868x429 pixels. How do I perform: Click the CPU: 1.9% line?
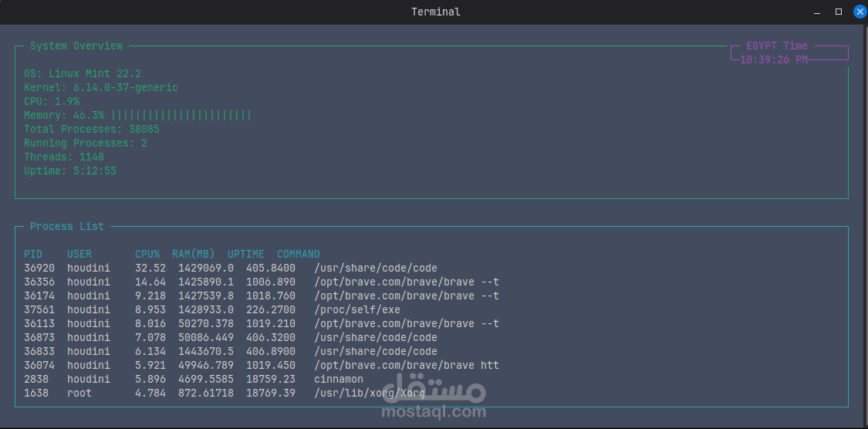pyautogui.click(x=52, y=101)
